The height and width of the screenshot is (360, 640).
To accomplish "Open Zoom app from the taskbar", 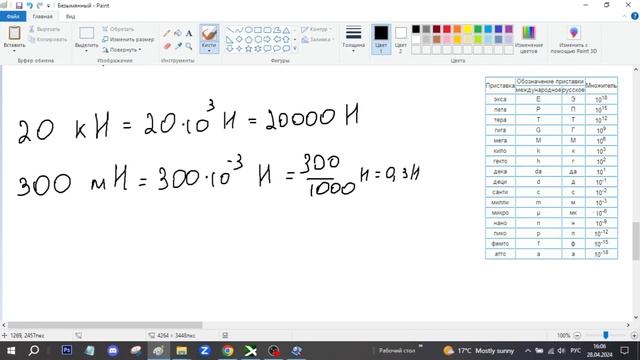I will coord(204,350).
